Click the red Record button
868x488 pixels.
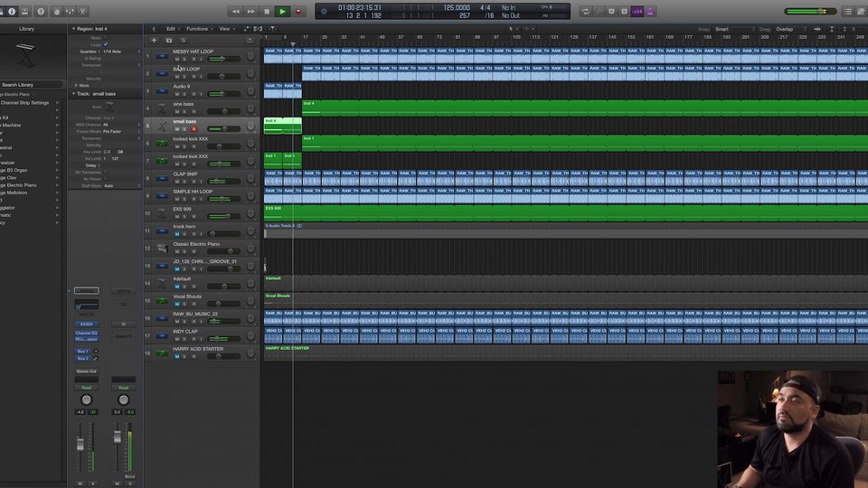pos(297,11)
